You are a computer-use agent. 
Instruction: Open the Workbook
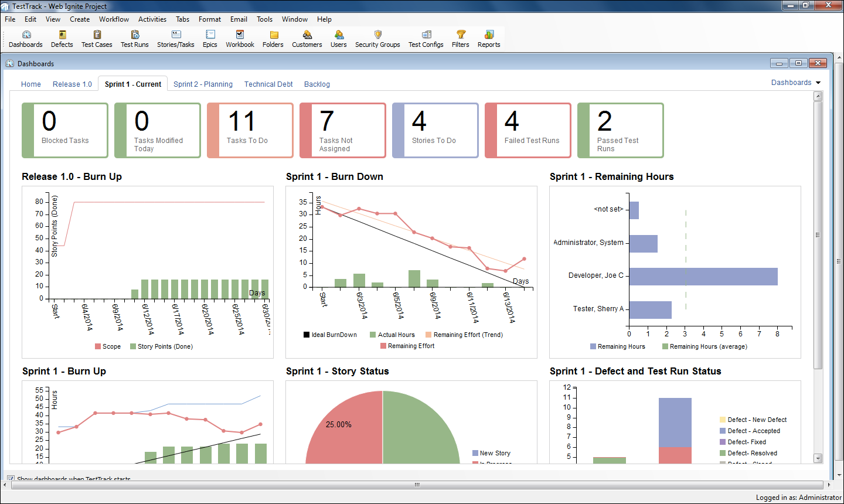[x=240, y=39]
